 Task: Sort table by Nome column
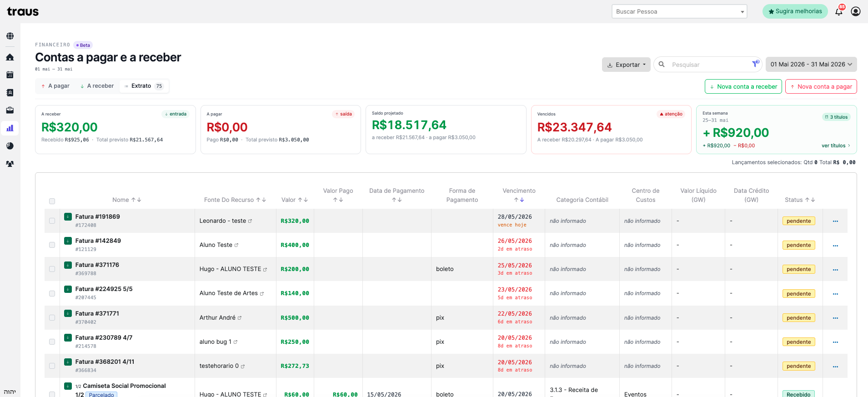(x=136, y=200)
